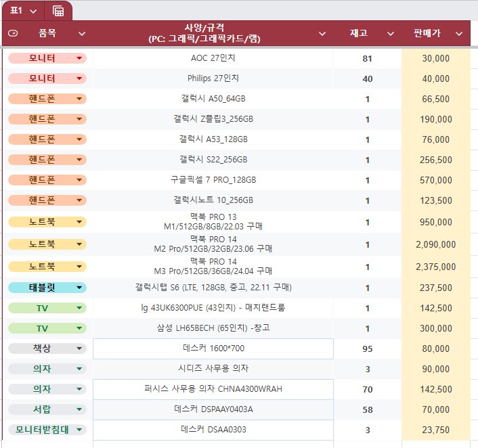Open 핸드폰 chip in 갤럭시 S22_256GB row
Viewport: 478px width, 448px height.
[x=47, y=160]
